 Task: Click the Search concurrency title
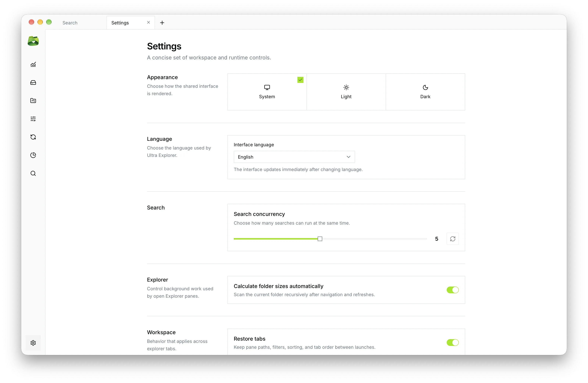click(259, 214)
